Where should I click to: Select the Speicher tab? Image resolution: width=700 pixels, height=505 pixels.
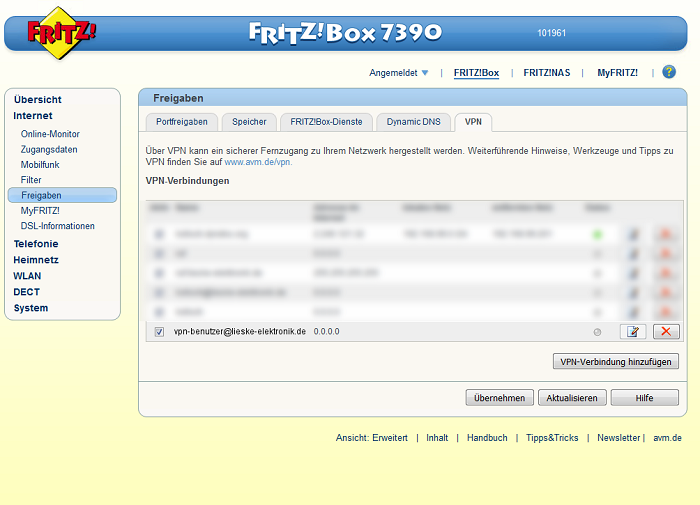[249, 122]
